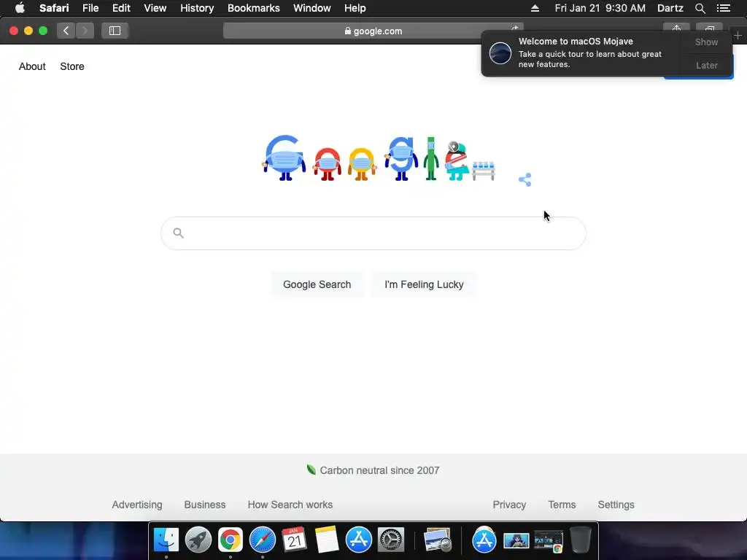The image size is (747, 560).
Task: Open the Advertising footer link
Action: [136, 505]
